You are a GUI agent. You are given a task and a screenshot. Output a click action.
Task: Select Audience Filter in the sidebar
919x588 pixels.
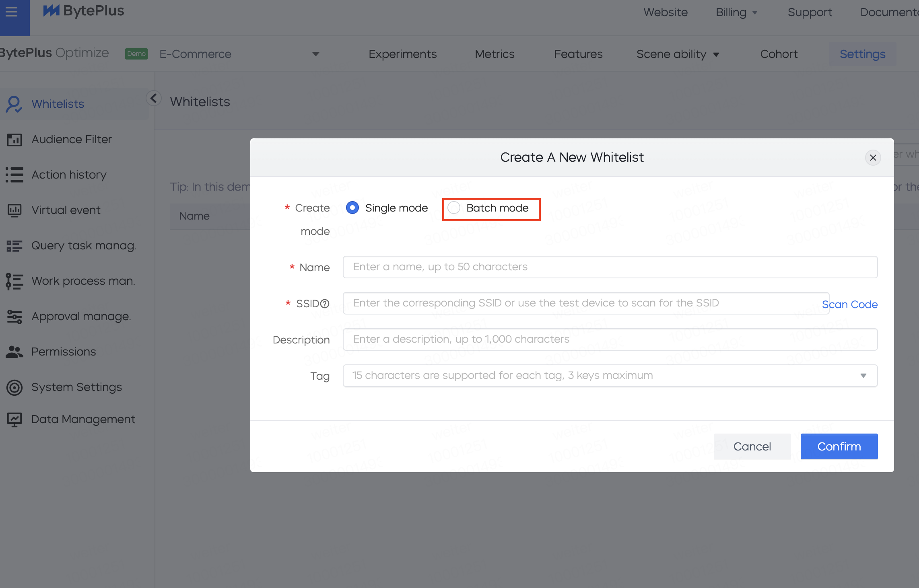[x=72, y=140]
